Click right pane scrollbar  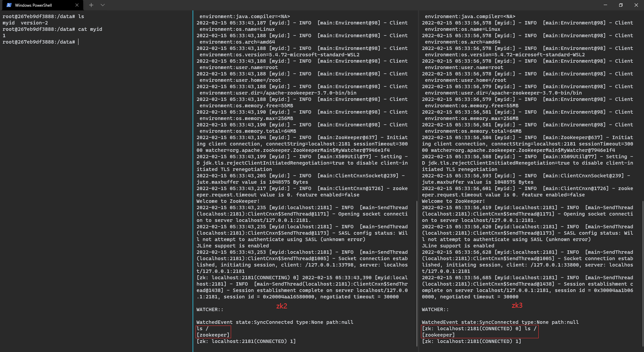642,273
